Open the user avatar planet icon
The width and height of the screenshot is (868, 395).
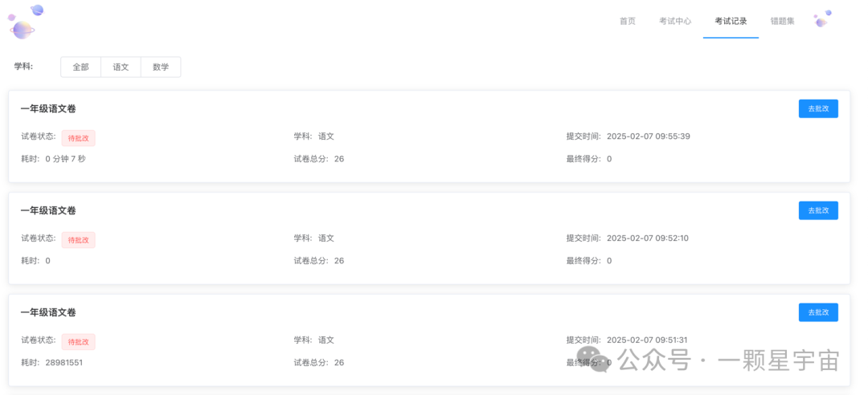click(x=823, y=18)
